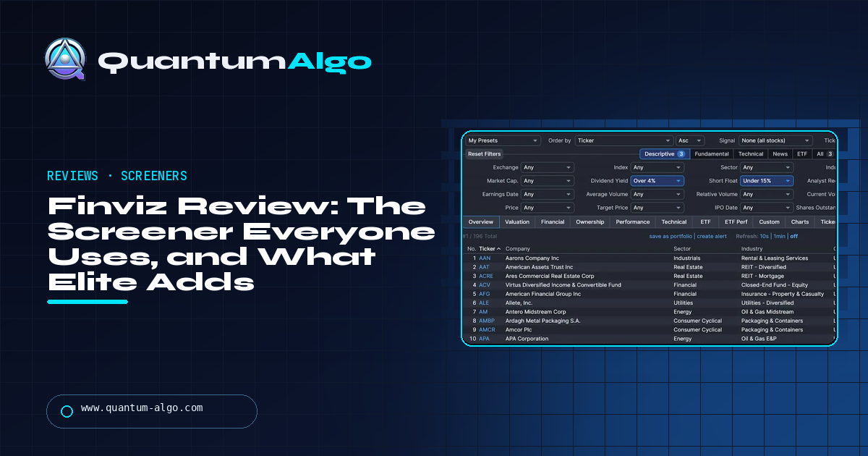Select the Technical filter tab beside Fundamental
Screen dimensions: 868x456
pos(751,154)
